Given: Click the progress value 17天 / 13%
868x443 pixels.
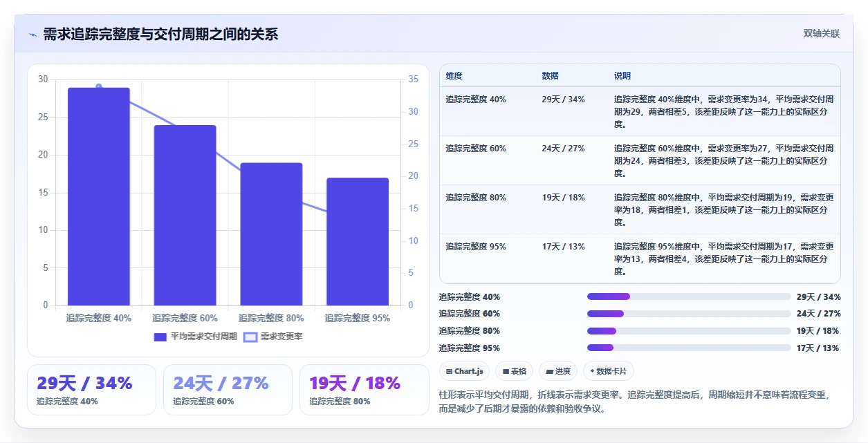Looking at the screenshot, I should point(818,348).
